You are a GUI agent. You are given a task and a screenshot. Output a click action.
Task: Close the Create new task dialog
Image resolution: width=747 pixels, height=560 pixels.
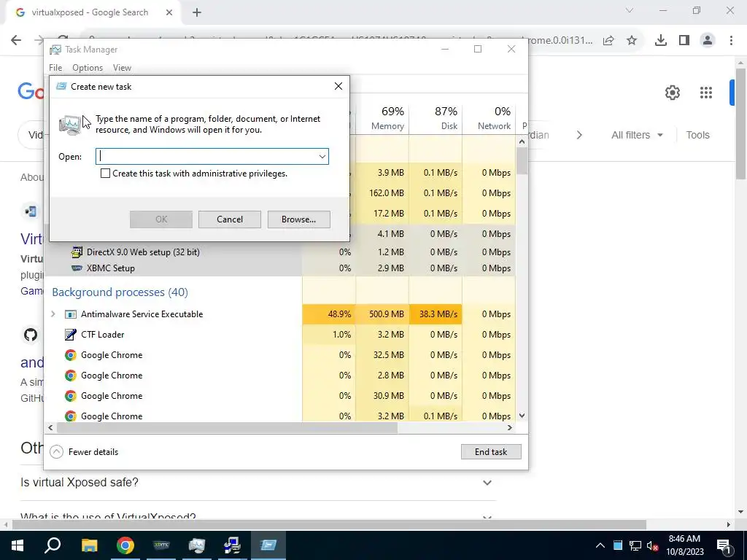(x=338, y=86)
